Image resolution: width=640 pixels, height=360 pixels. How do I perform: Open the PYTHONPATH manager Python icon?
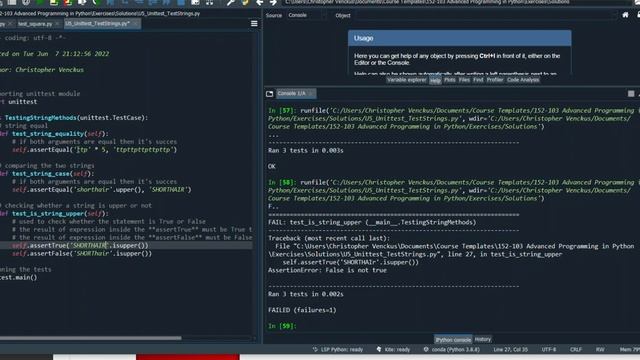pos(245,2)
